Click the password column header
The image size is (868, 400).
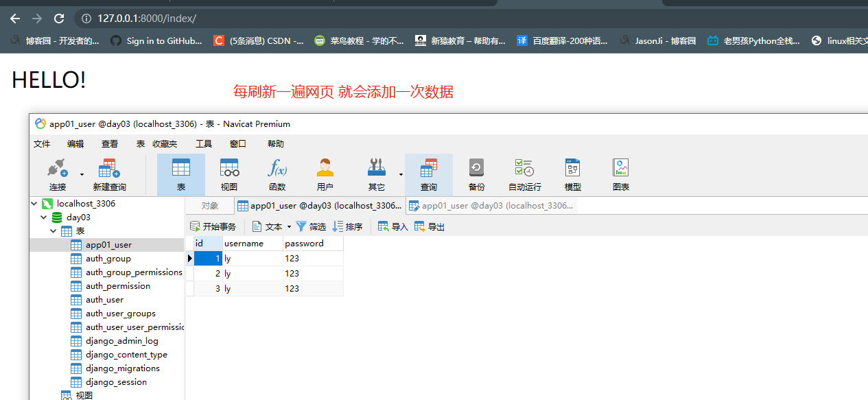point(313,244)
